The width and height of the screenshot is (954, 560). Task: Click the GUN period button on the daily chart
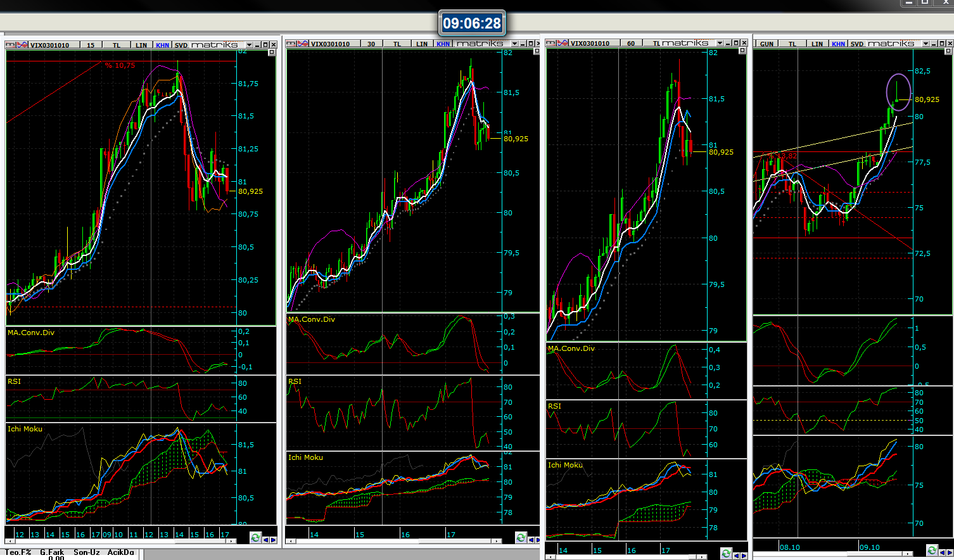[x=766, y=44]
